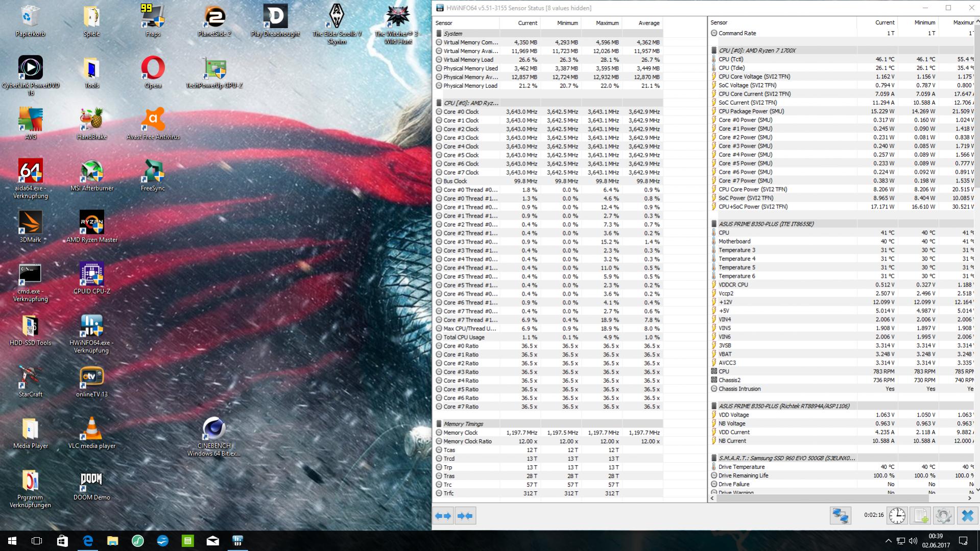Select the HandBrake desktop icon
This screenshot has width=980, height=551.
[x=91, y=124]
